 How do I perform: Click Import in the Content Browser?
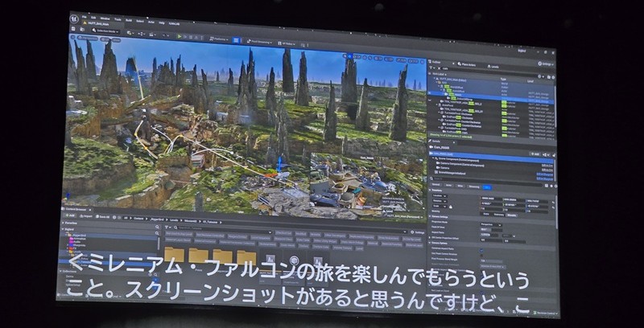pos(86,215)
